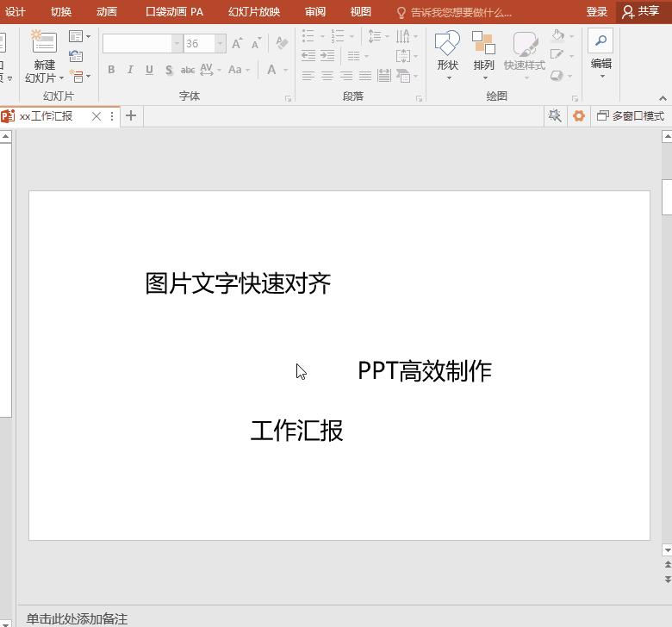This screenshot has width=672, height=627.
Task: Open Font dialog launcher
Action: point(288,98)
